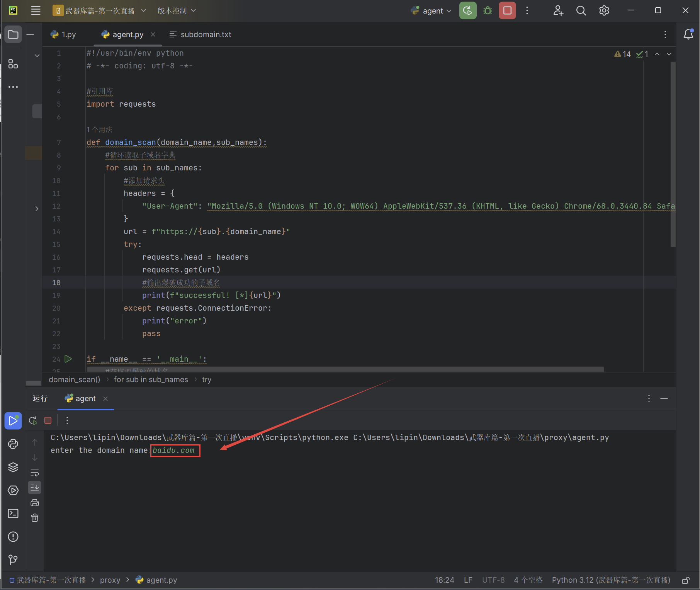700x590 pixels.
Task: Toggle the Run tool window
Action: pos(13,421)
